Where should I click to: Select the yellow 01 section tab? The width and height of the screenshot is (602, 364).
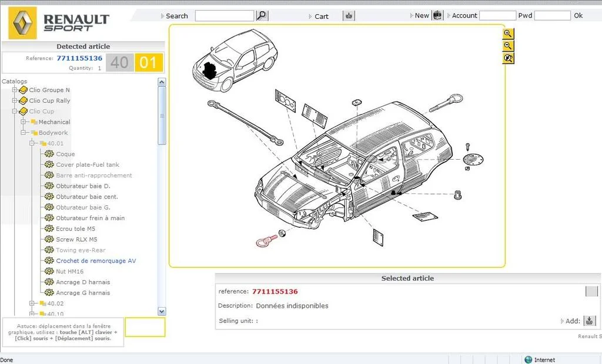[149, 62]
